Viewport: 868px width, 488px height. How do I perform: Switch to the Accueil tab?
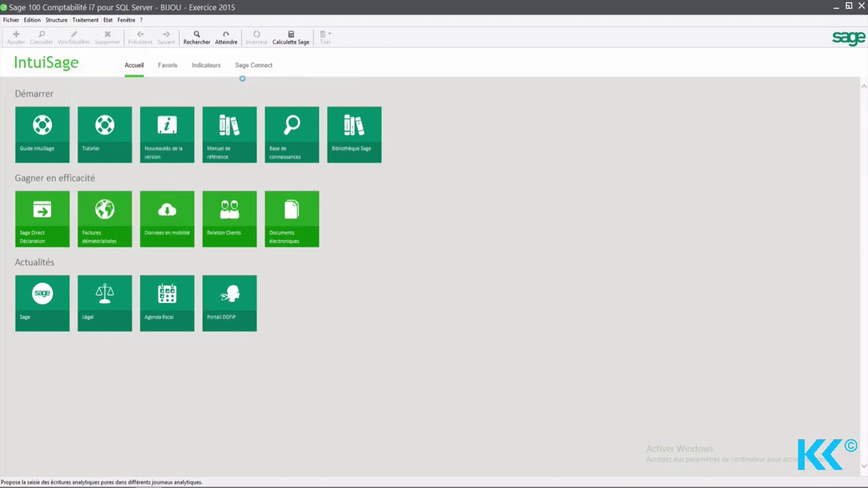coord(134,66)
